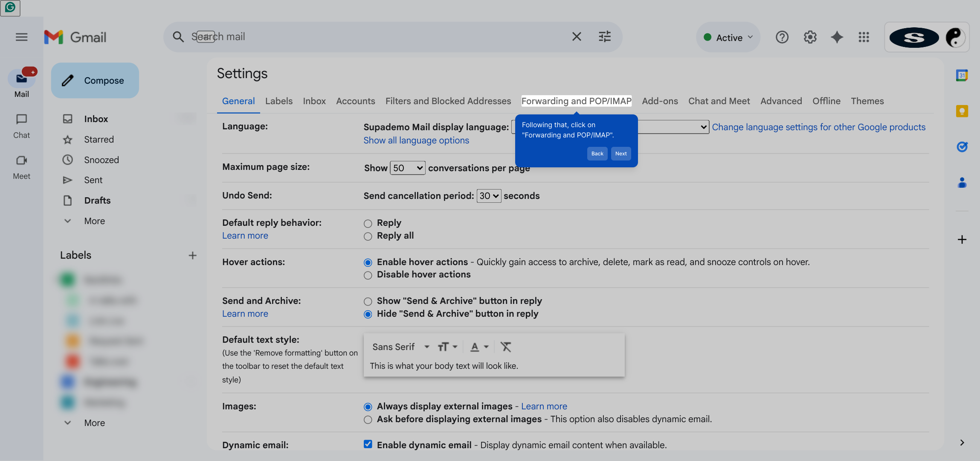
Task: Open search filter options icon
Action: [605, 37]
